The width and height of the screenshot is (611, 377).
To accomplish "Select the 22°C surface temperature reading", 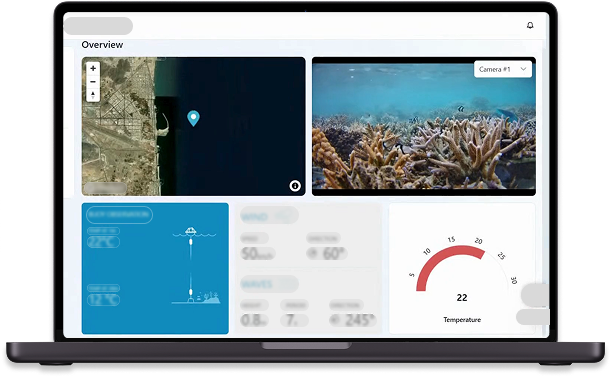I will [103, 242].
